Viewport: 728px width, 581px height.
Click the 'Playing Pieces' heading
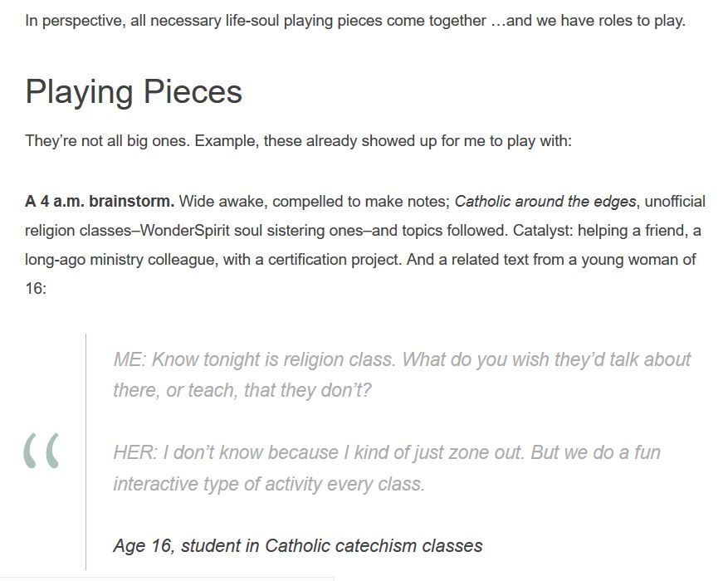pyautogui.click(x=134, y=91)
